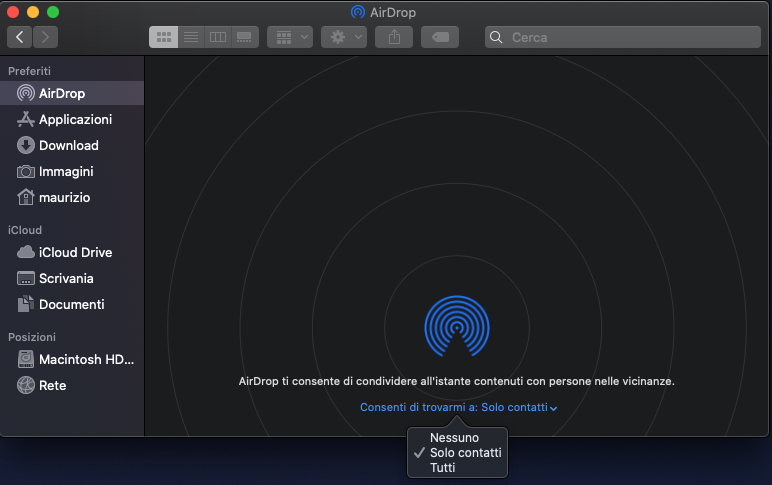The height and width of the screenshot is (485, 772).
Task: Click the Posizioni section header
Action: 32,337
